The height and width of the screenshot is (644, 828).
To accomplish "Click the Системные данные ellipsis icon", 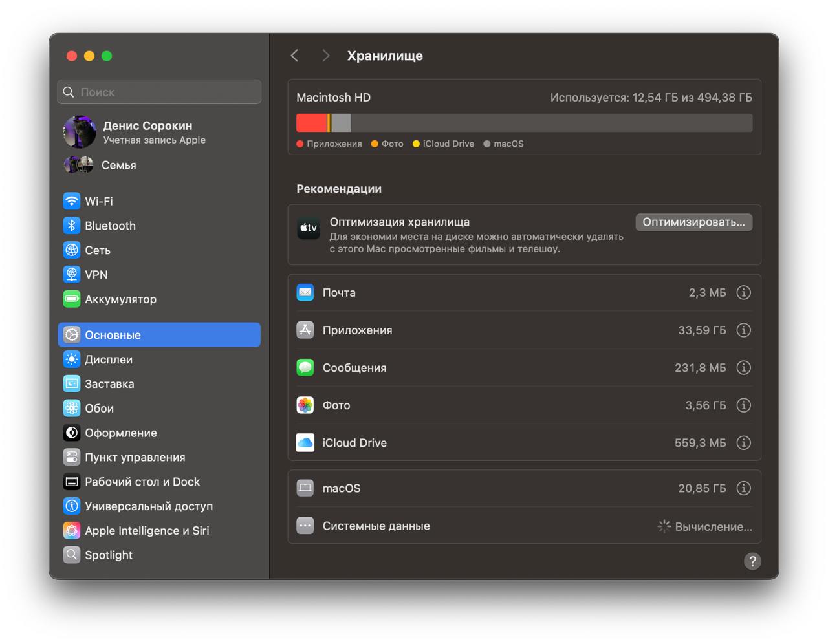I will tap(305, 526).
